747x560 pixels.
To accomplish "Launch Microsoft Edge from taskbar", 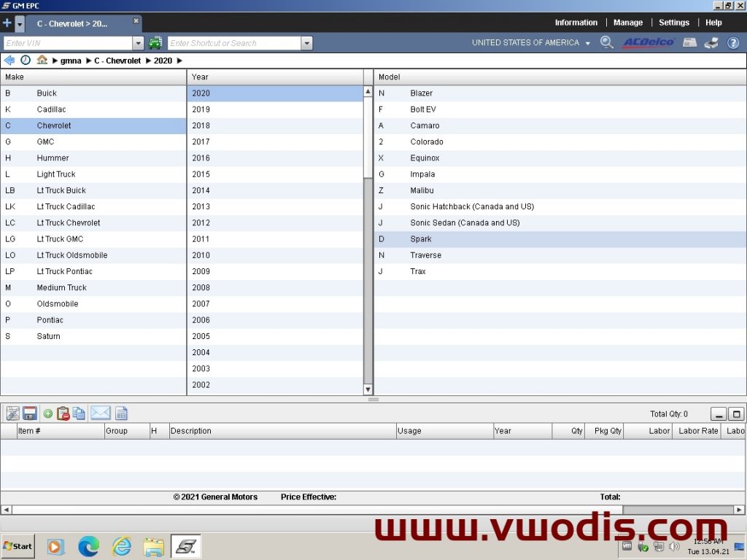I will (88, 546).
